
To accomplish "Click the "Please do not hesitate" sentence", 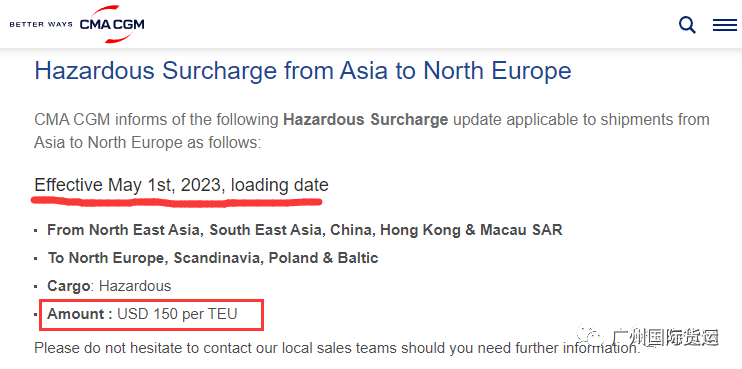I will [x=337, y=349].
